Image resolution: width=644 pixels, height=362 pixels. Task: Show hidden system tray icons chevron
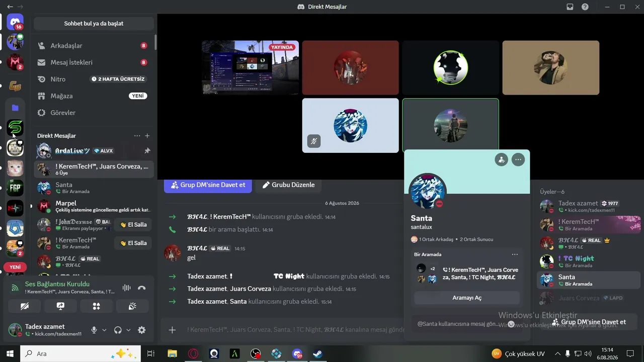(557, 353)
